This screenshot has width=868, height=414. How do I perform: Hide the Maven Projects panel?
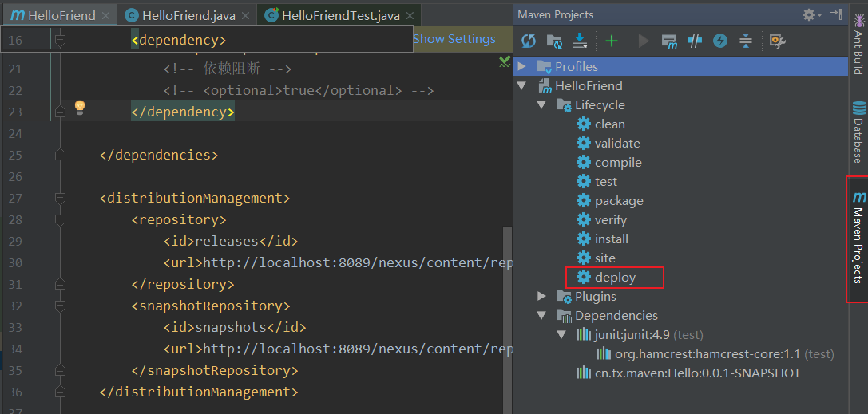click(x=836, y=14)
